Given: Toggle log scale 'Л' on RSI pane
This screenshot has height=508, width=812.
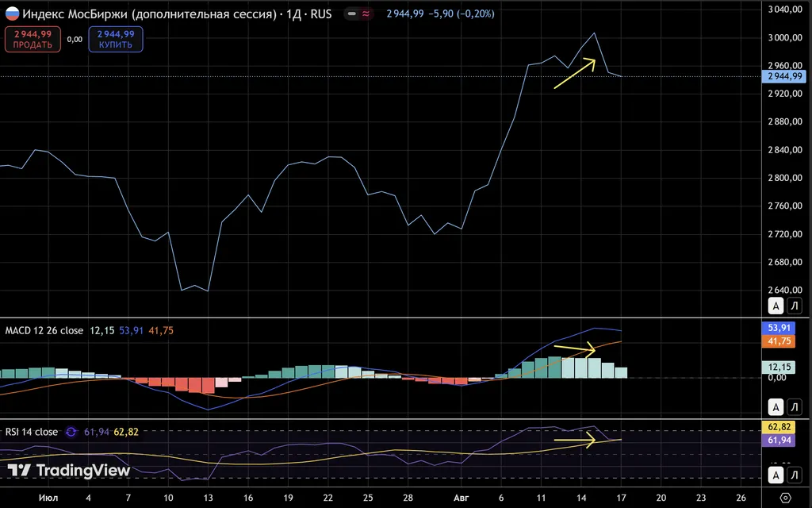Looking at the screenshot, I should [795, 475].
